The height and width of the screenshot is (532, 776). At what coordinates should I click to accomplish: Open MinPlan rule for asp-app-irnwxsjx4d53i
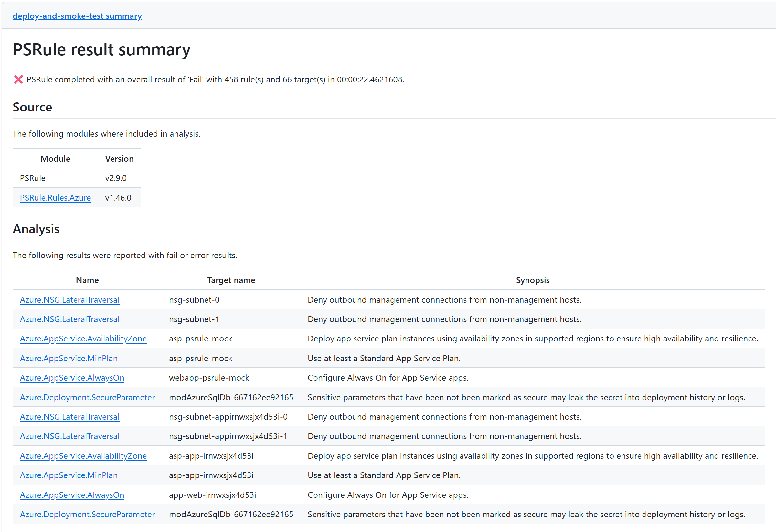point(69,475)
